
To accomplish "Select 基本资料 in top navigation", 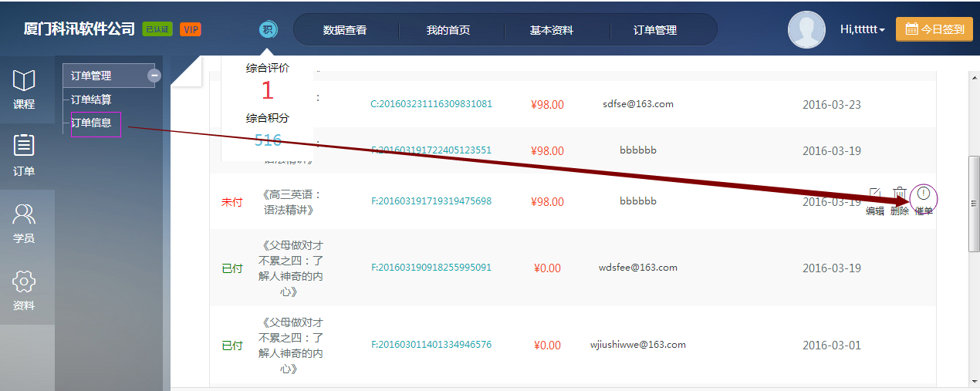I will [552, 30].
